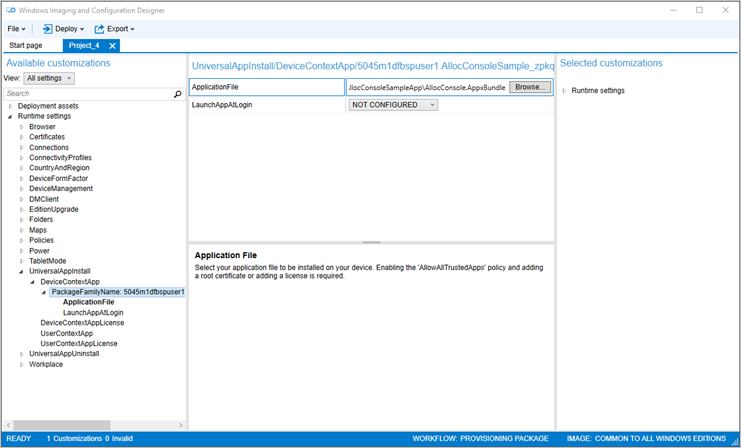The image size is (741, 448).
Task: Expand the UniversalAppUninstall node
Action: [21, 354]
